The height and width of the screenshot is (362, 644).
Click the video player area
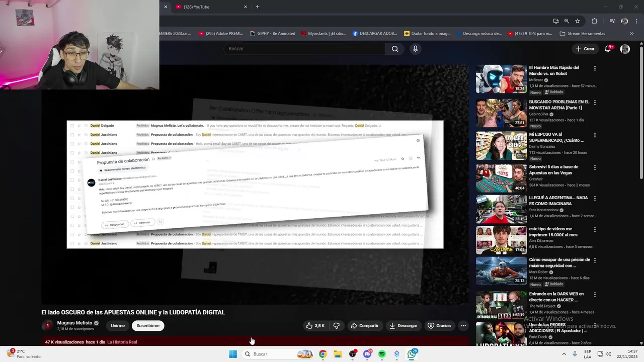click(x=255, y=184)
